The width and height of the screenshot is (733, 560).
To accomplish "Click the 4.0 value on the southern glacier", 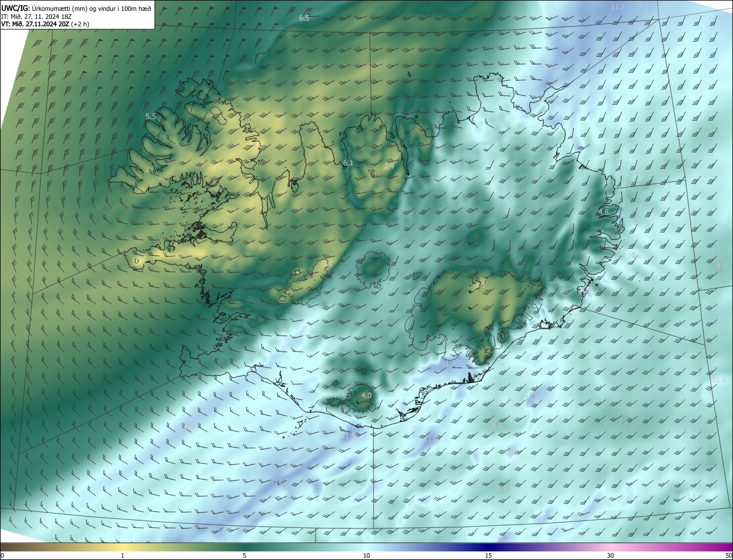I will 366,395.
